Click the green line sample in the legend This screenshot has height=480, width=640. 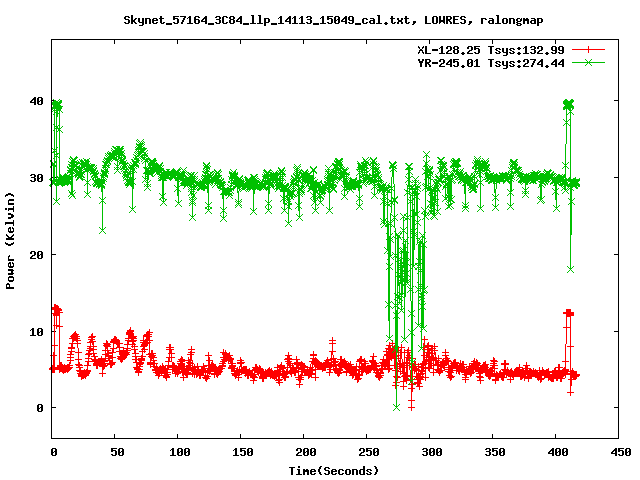(588, 63)
